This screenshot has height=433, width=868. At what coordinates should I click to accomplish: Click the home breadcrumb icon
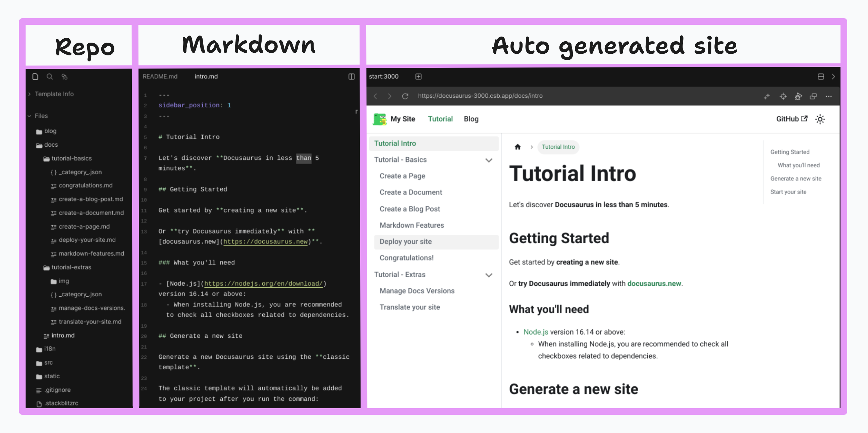tap(518, 147)
